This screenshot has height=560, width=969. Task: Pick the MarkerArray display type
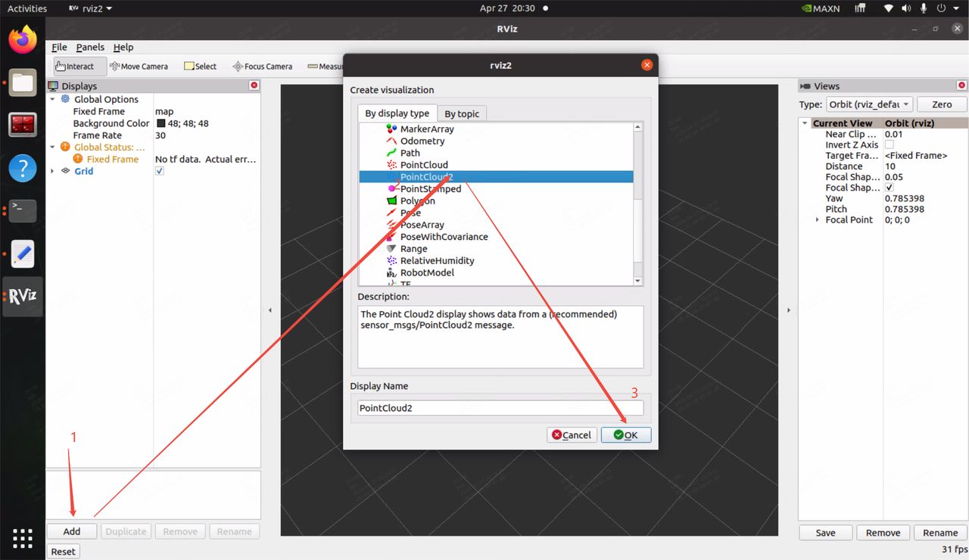point(427,129)
